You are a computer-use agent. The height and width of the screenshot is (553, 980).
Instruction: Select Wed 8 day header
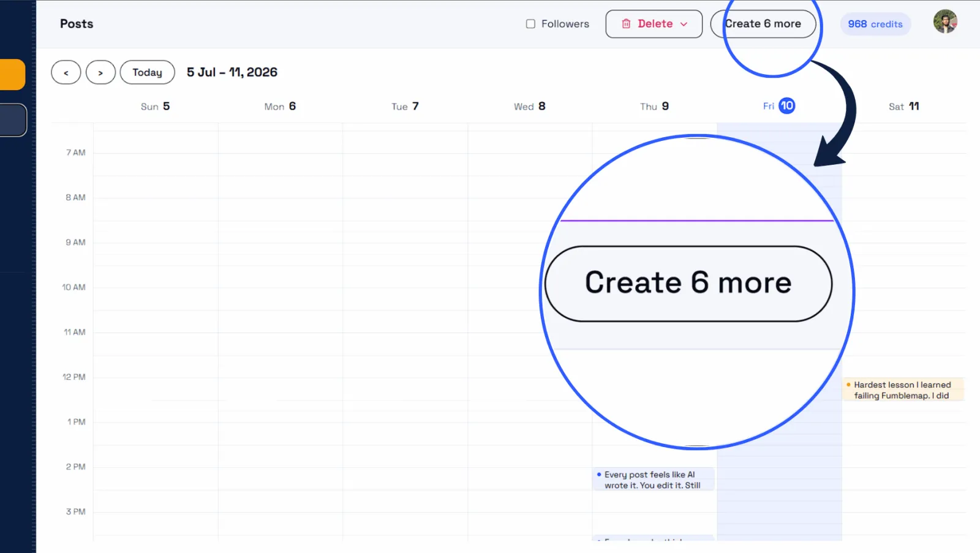[x=530, y=107]
